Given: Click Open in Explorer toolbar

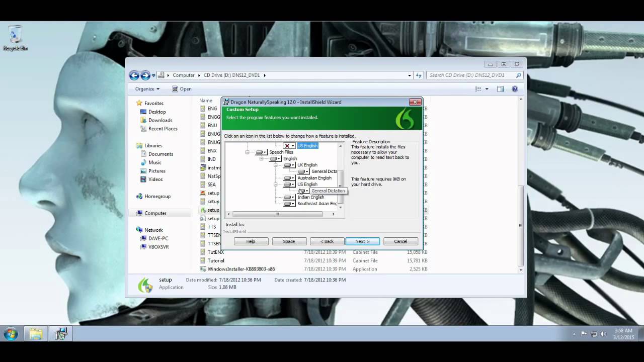Looking at the screenshot, I should pos(182,89).
